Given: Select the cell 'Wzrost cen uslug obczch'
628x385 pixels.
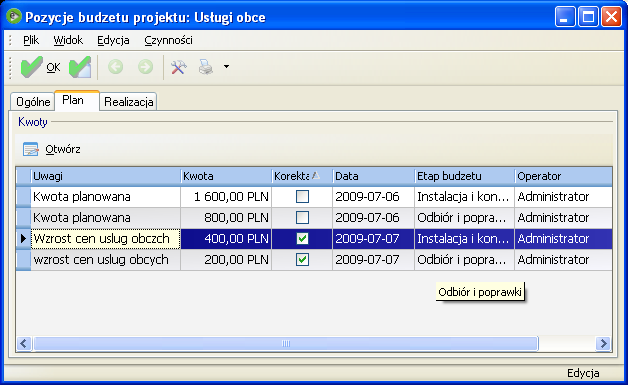Looking at the screenshot, I should [106, 239].
